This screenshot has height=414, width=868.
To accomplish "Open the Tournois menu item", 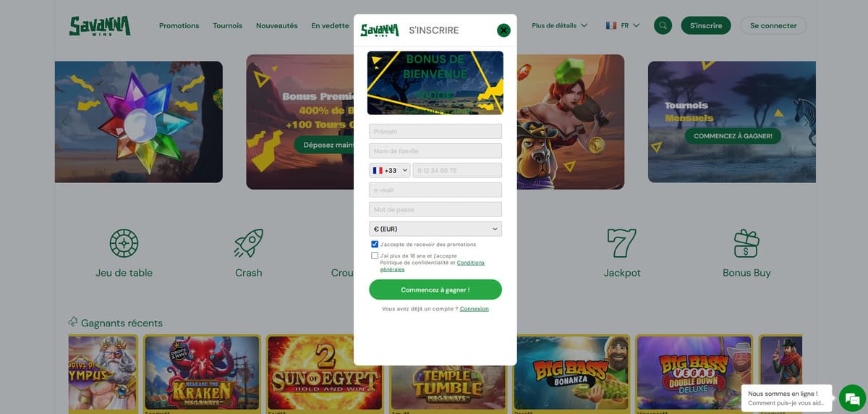I will point(228,25).
